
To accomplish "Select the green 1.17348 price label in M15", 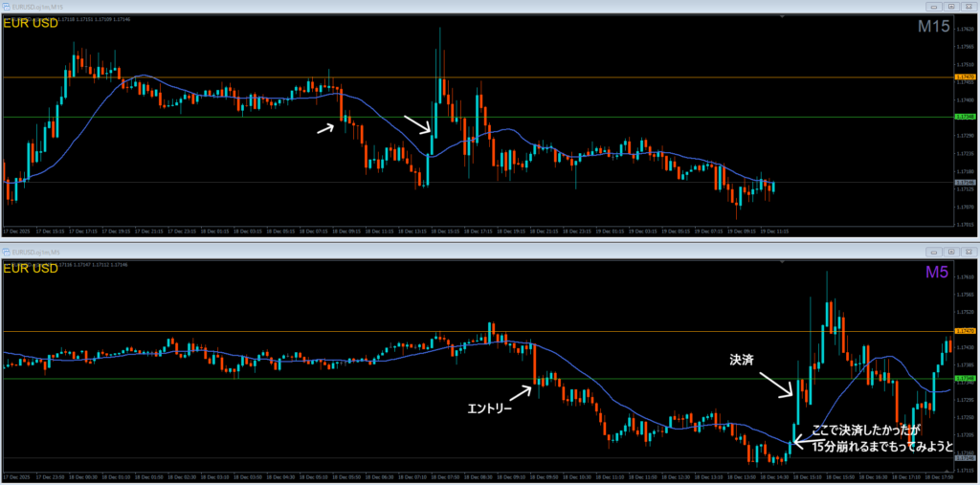I will click(x=966, y=117).
